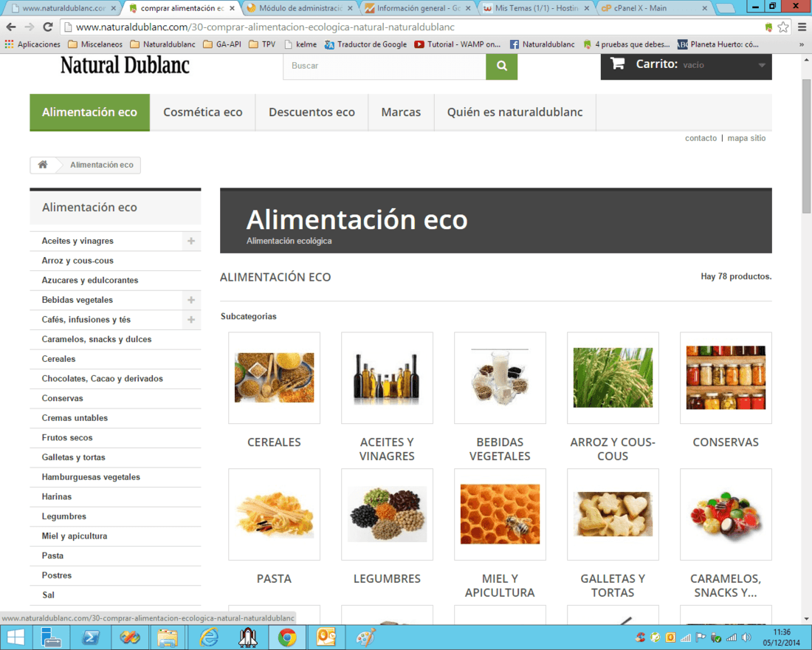This screenshot has height=650, width=812.
Task: Click the browser address bar
Action: [x=414, y=27]
